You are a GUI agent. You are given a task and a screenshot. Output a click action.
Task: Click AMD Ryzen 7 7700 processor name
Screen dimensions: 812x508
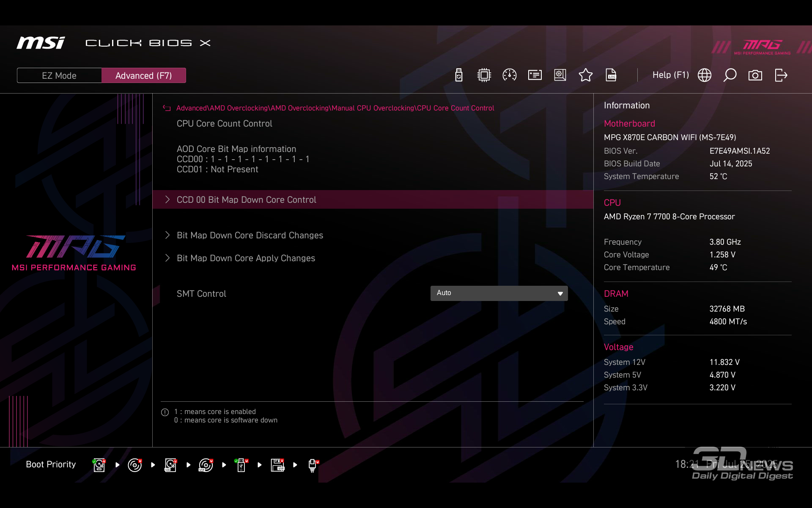669,217
